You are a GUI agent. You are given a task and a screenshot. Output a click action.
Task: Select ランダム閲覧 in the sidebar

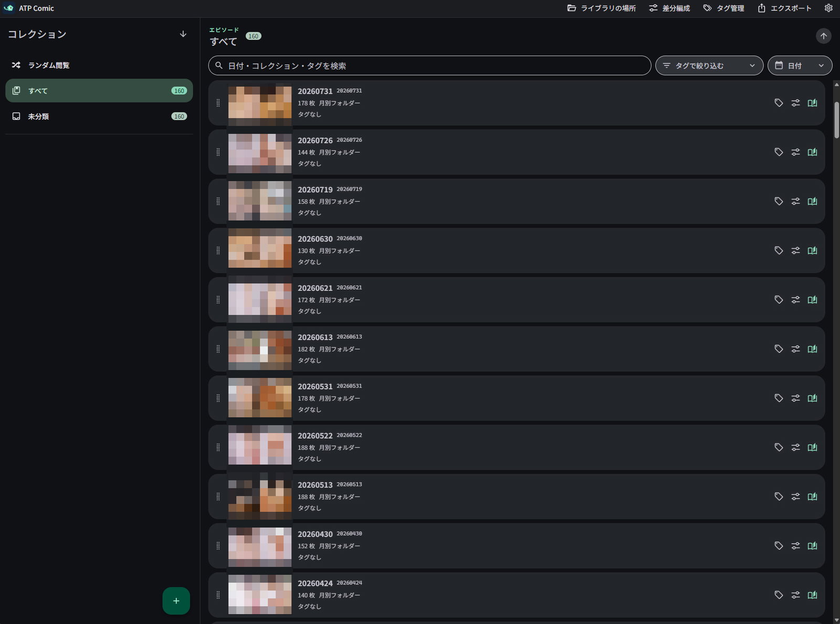(99, 65)
